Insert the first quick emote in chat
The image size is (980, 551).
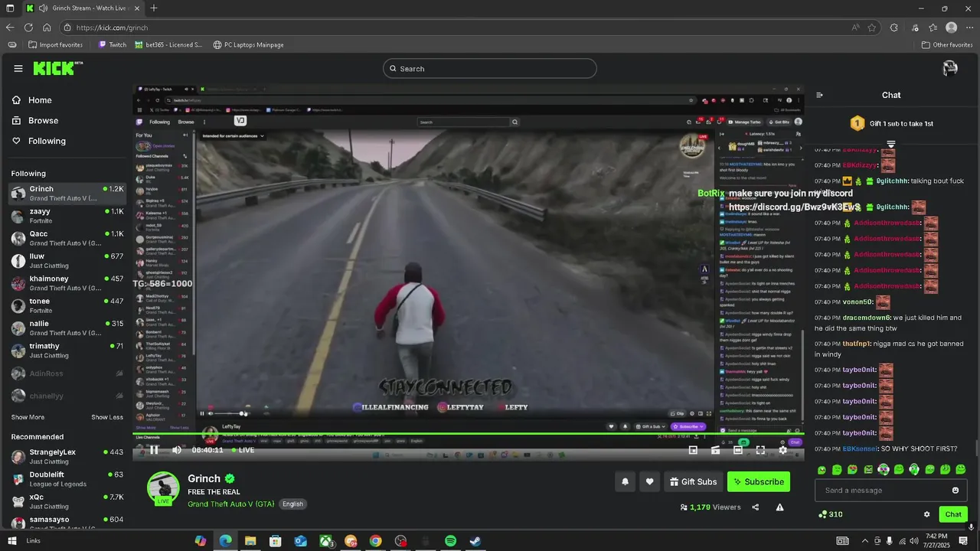tap(822, 469)
